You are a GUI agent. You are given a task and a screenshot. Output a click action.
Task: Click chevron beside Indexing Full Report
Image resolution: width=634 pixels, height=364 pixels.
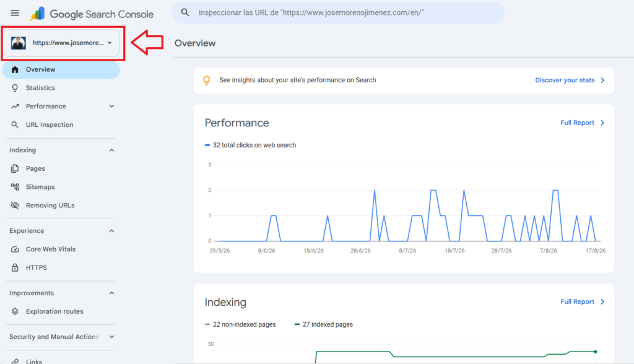pos(602,301)
